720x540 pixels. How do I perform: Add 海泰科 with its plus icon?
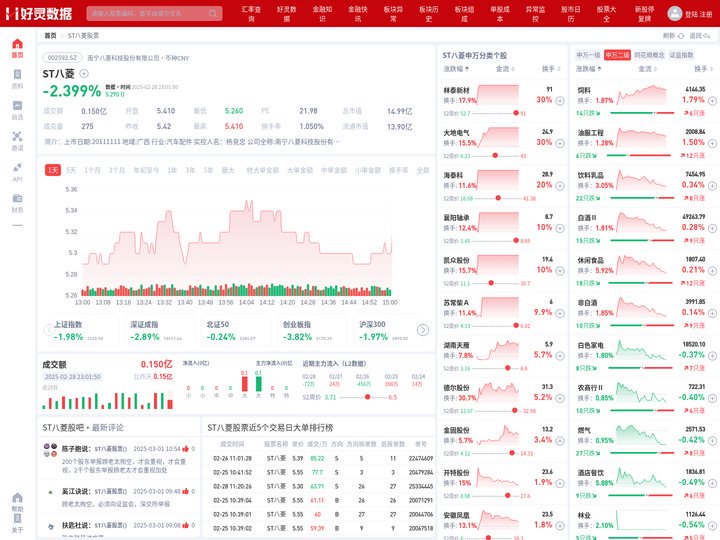pyautogui.click(x=560, y=186)
